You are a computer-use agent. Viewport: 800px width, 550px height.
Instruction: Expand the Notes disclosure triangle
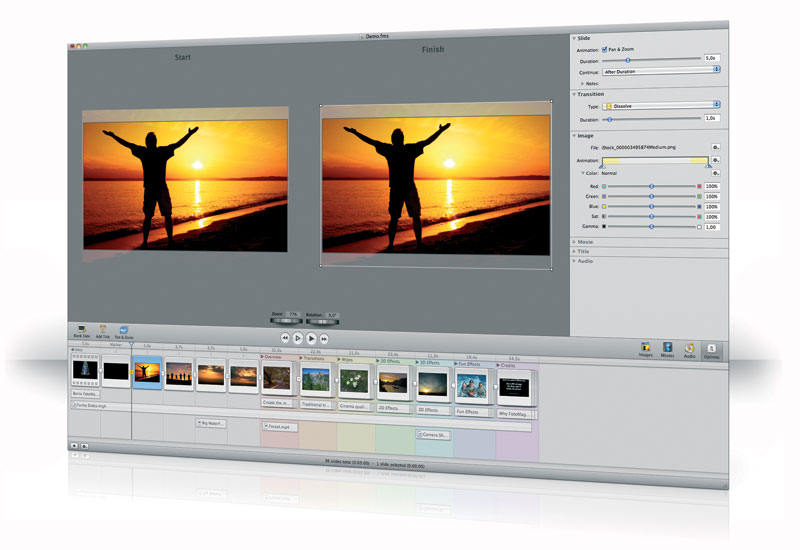(582, 83)
